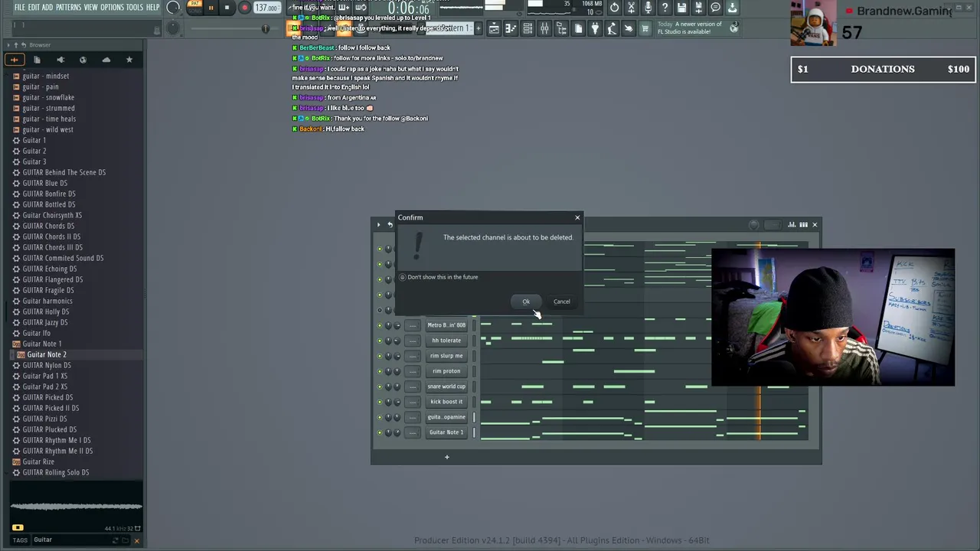This screenshot has height=551, width=980.
Task: Select the browser files tab icon
Action: tap(37, 60)
